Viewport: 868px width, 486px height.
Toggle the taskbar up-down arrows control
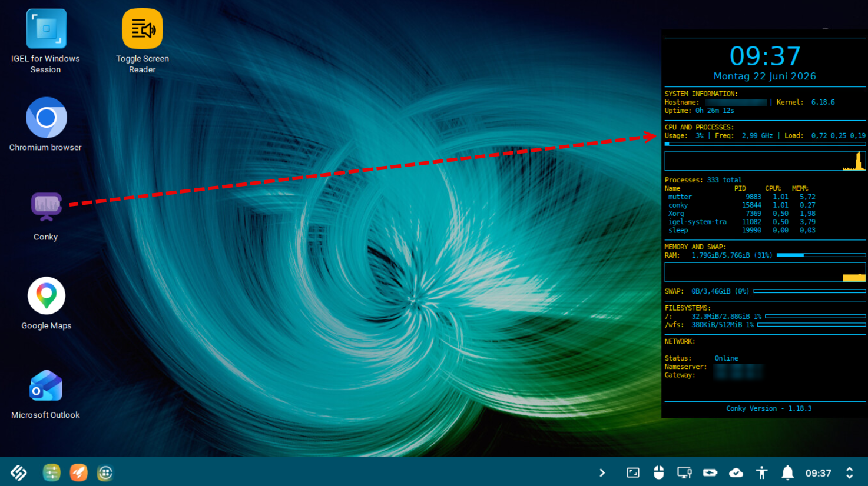click(850, 472)
